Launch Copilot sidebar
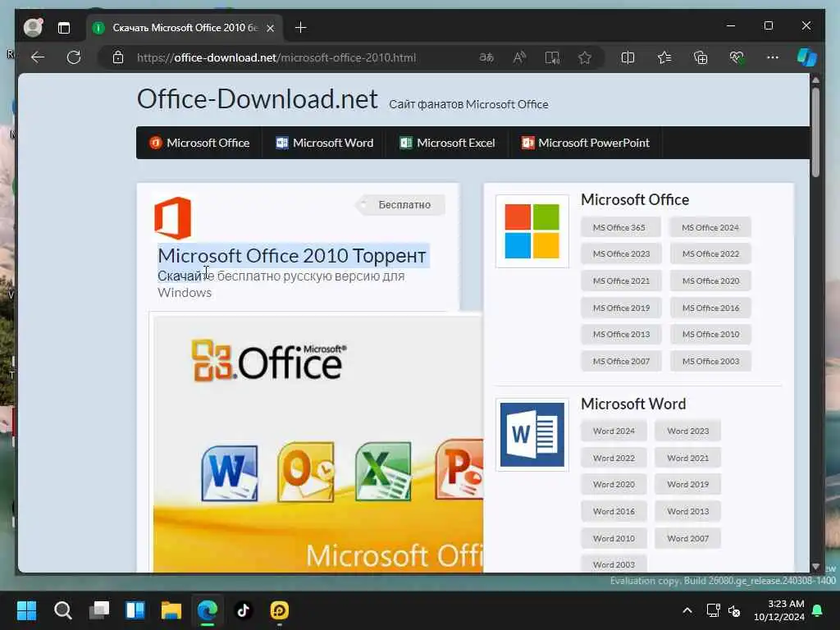 tap(807, 57)
